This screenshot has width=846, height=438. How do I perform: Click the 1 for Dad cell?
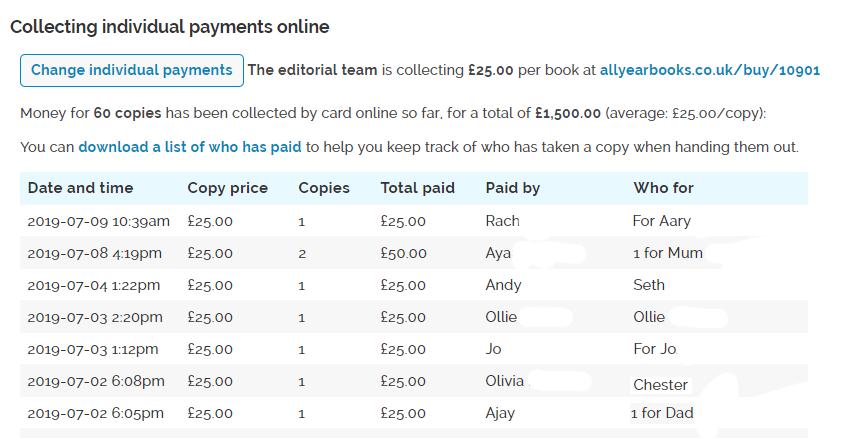pos(661,413)
